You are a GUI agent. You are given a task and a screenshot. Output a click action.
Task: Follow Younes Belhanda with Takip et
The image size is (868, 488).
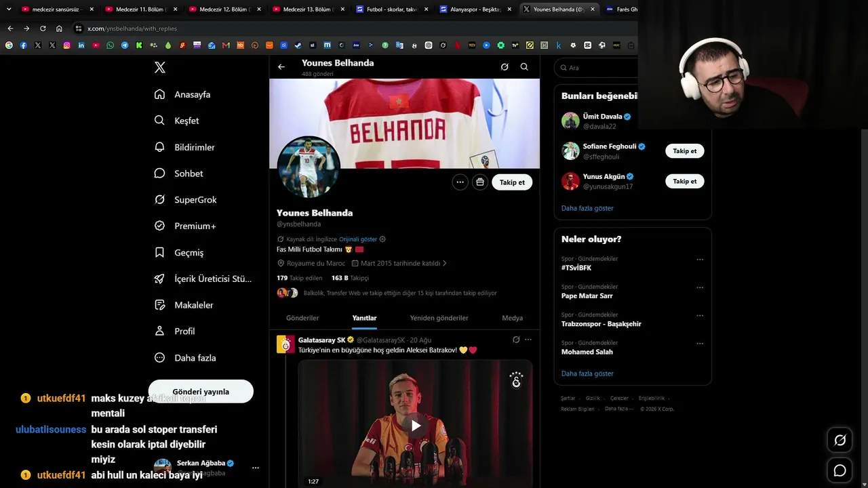[512, 182]
